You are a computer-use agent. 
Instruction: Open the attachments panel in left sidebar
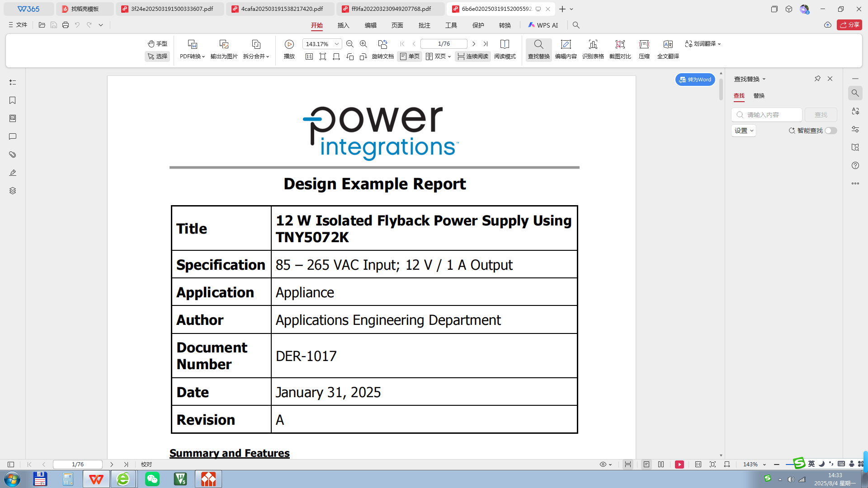[13, 155]
